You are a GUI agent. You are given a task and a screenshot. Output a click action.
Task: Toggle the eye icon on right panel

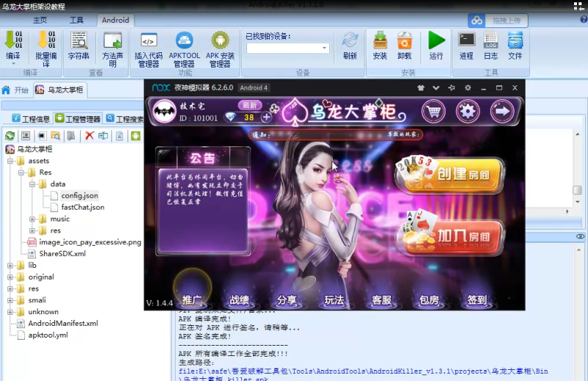[x=580, y=237]
